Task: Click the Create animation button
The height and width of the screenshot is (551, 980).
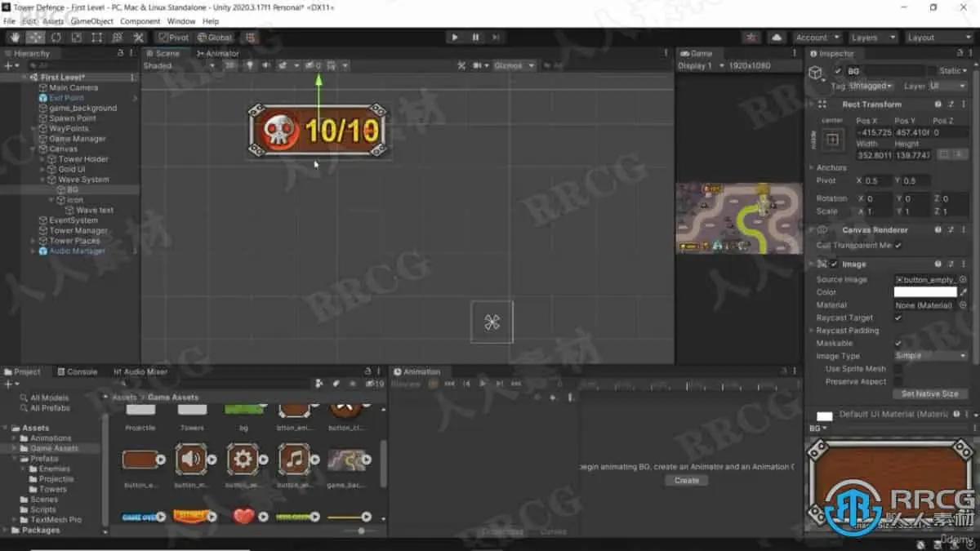Action: pyautogui.click(x=687, y=481)
